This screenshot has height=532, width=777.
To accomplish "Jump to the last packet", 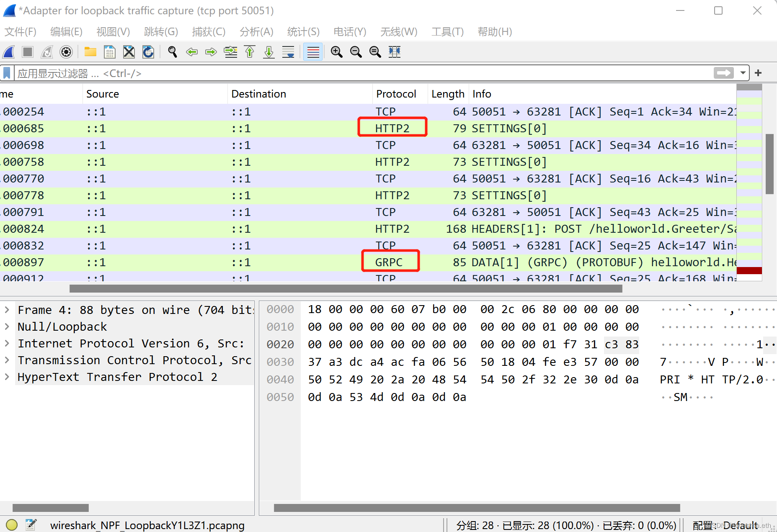I will (269, 52).
